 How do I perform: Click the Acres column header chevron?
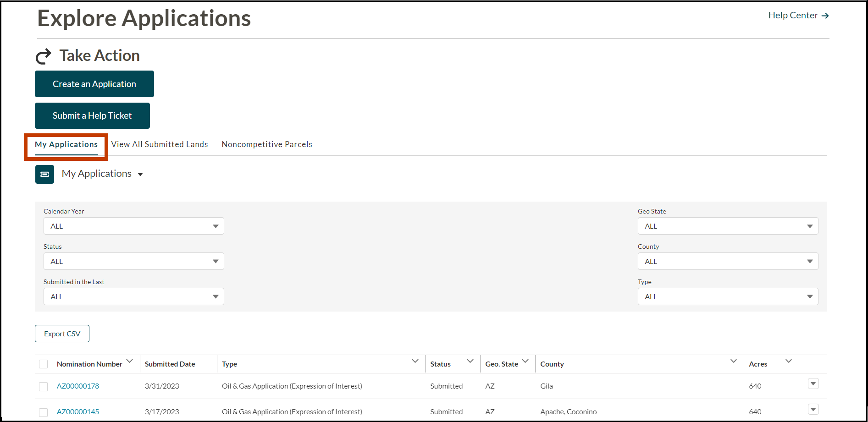788,362
